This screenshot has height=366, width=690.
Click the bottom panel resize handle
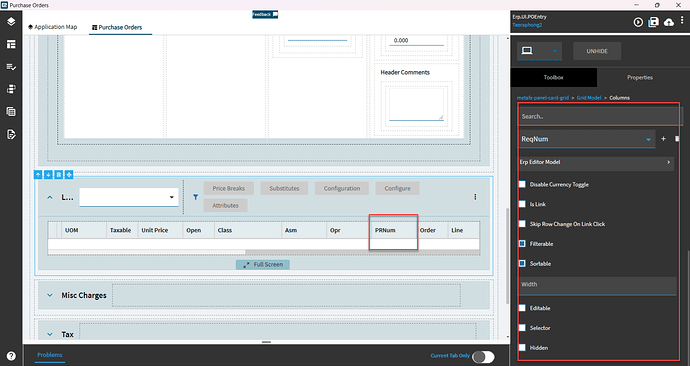(x=266, y=342)
